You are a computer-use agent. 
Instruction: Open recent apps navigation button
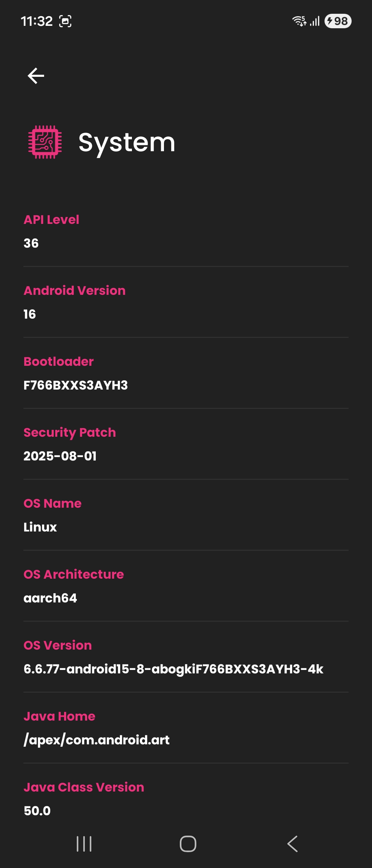click(84, 844)
